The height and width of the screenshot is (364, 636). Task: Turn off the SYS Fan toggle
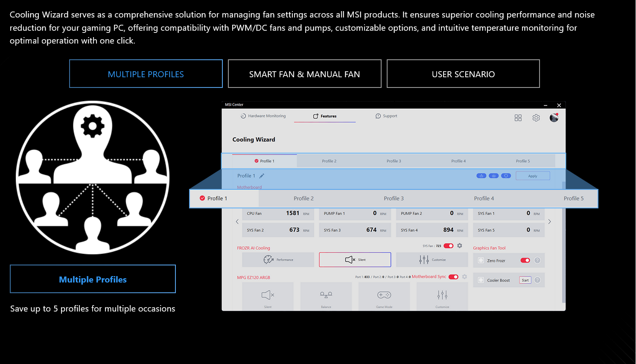point(448,246)
